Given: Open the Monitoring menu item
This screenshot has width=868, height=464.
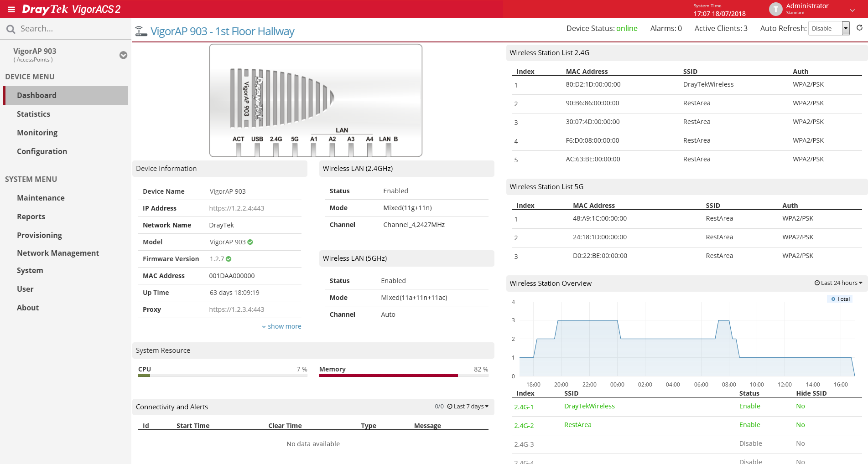Looking at the screenshot, I should [37, 133].
